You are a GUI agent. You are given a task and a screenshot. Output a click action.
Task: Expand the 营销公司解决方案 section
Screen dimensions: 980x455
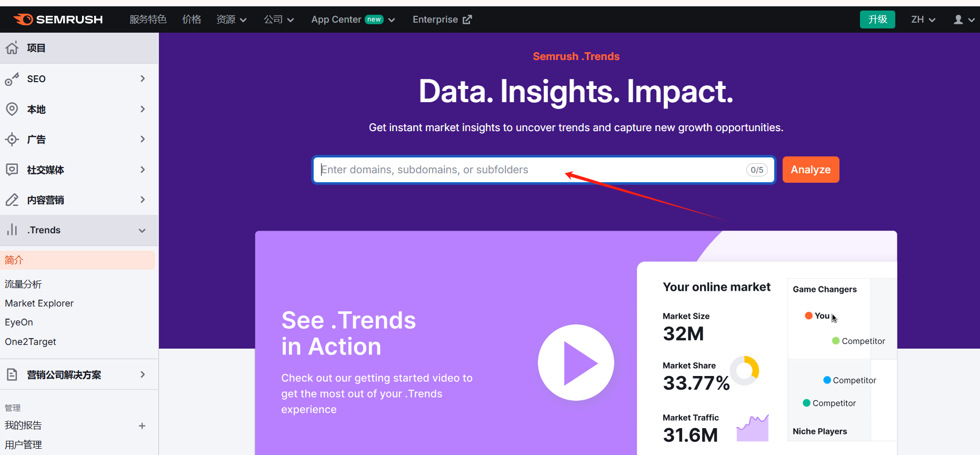click(x=143, y=374)
